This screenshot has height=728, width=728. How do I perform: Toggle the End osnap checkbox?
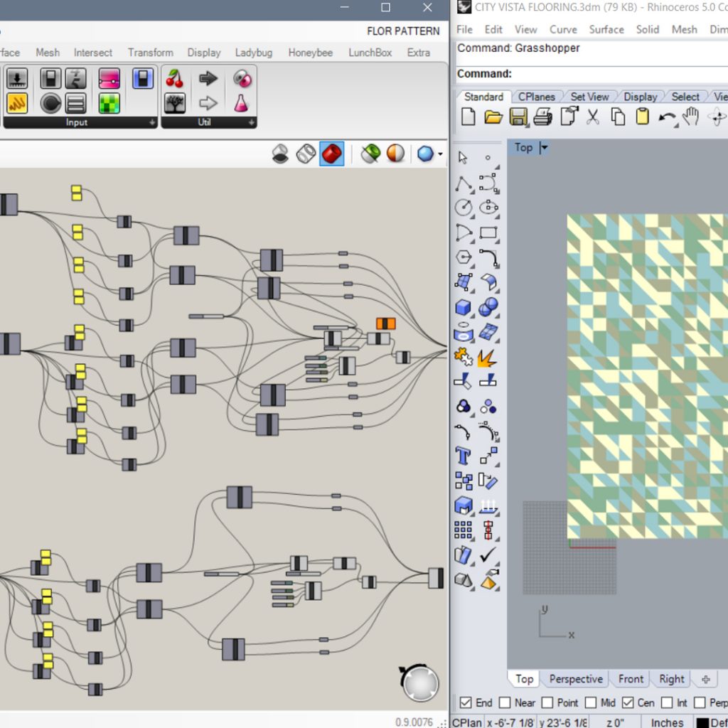(466, 702)
